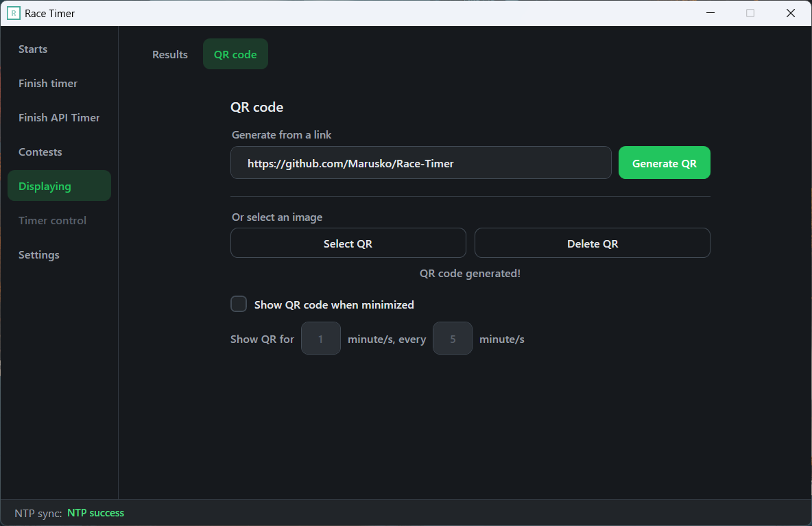This screenshot has width=812, height=526.
Task: Click the Or select an image label
Action: click(277, 217)
